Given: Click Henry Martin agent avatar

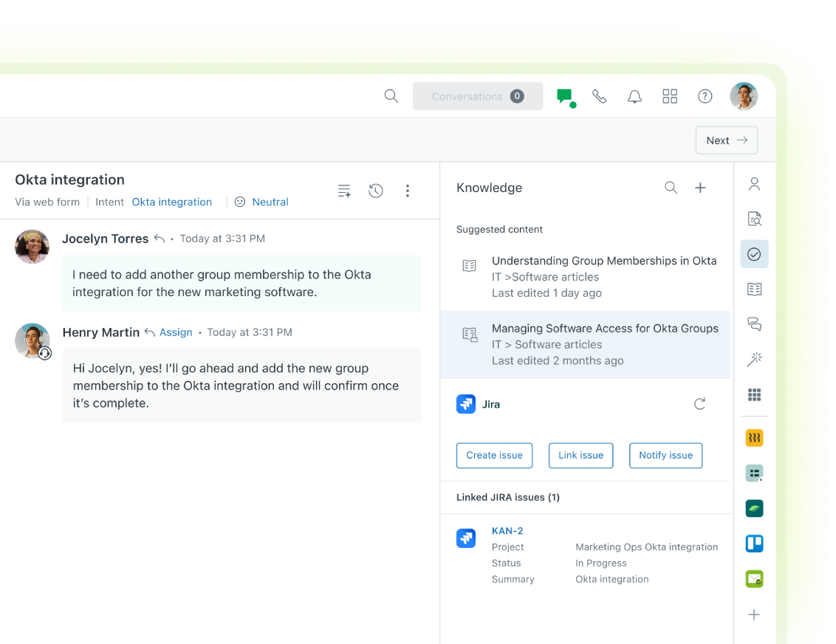Looking at the screenshot, I should click(x=32, y=340).
